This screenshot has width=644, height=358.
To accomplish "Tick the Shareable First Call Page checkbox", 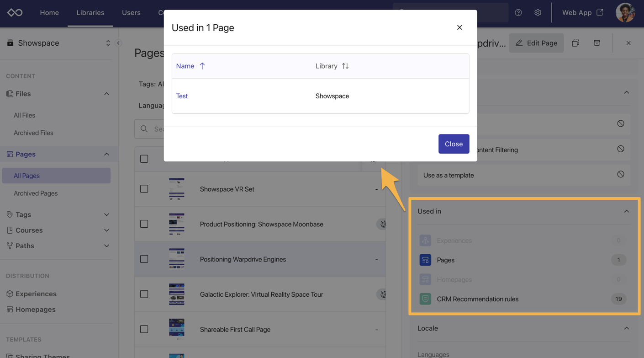I will [x=144, y=329].
